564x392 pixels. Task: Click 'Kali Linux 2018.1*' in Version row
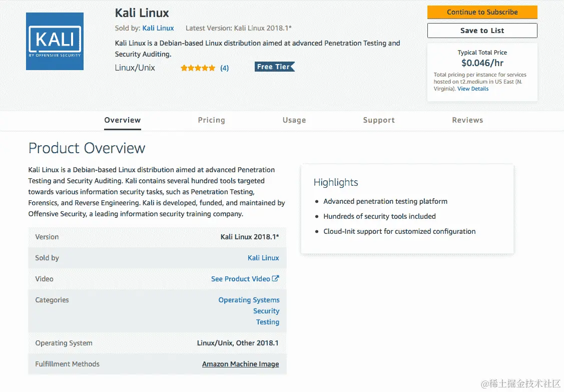[250, 237]
